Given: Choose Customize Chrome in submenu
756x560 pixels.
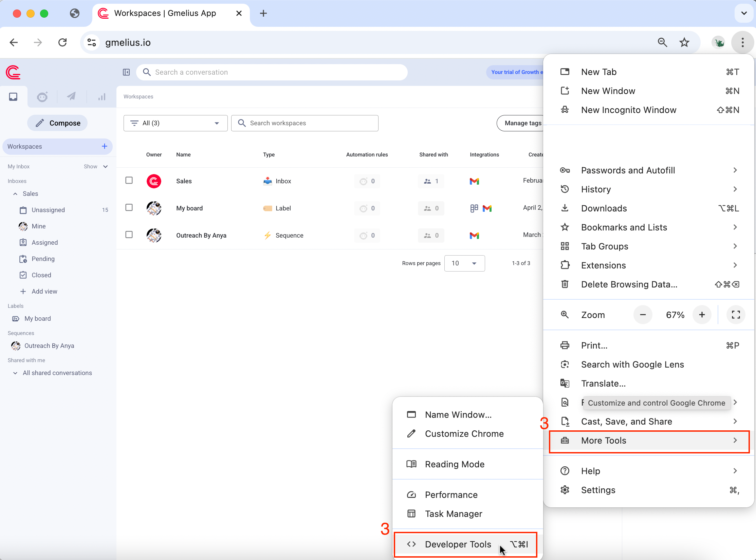Looking at the screenshot, I should 467,434.
